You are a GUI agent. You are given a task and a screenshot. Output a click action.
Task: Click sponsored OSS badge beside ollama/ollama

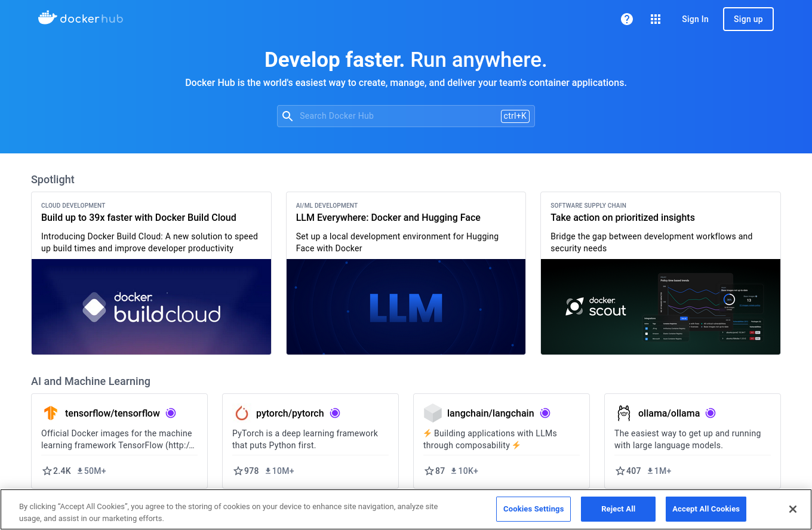(710, 413)
